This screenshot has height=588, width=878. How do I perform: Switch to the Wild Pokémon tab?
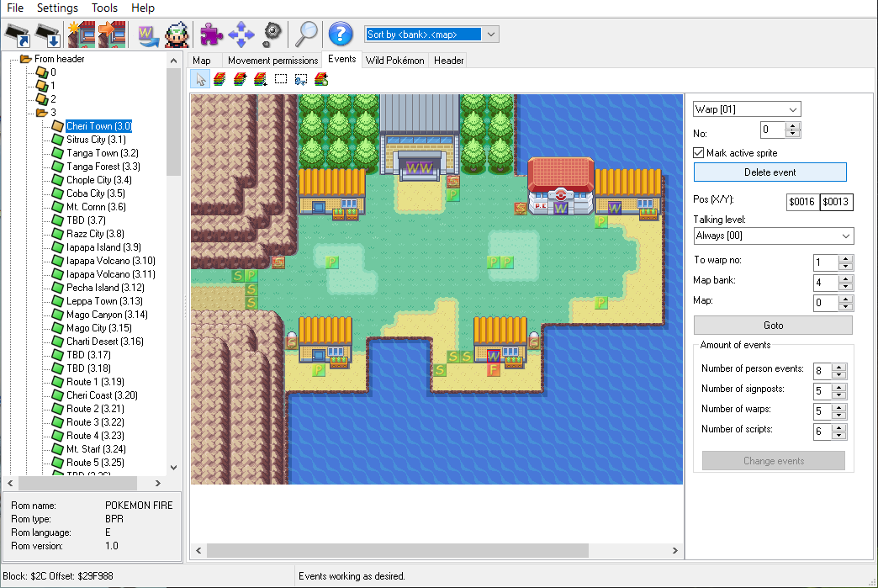point(394,61)
